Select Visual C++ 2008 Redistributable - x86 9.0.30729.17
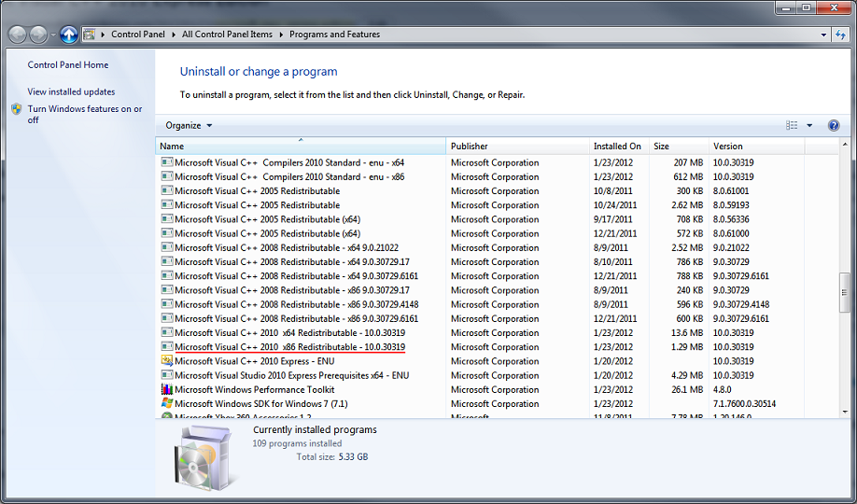This screenshot has width=857, height=504. pos(292,290)
